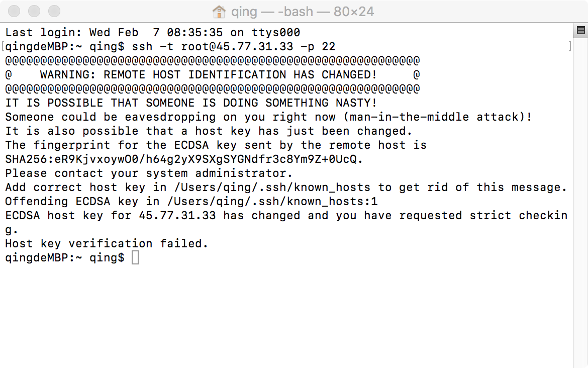Click 'Please contact your system administrator.' line
Image resolution: width=588 pixels, height=368 pixels.
(x=148, y=173)
